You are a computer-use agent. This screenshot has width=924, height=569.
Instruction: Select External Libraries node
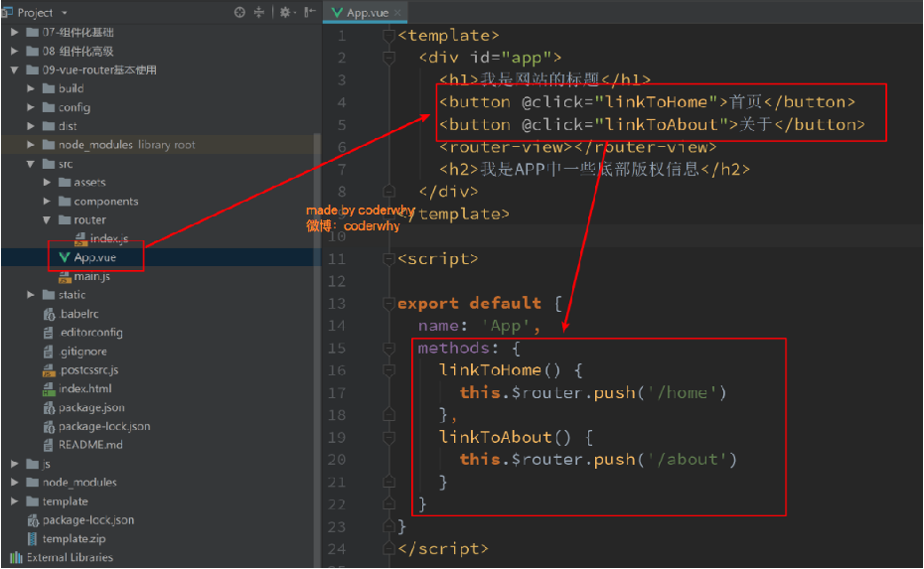(x=70, y=558)
